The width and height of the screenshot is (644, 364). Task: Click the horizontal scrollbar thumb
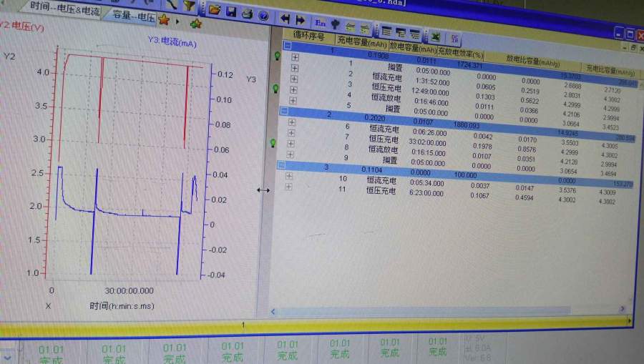point(424,310)
